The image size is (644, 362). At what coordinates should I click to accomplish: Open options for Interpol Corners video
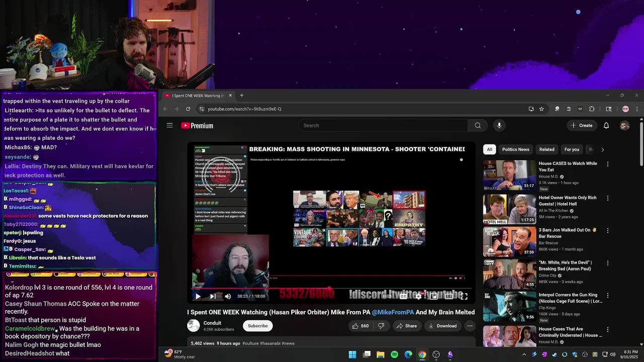tap(607, 295)
